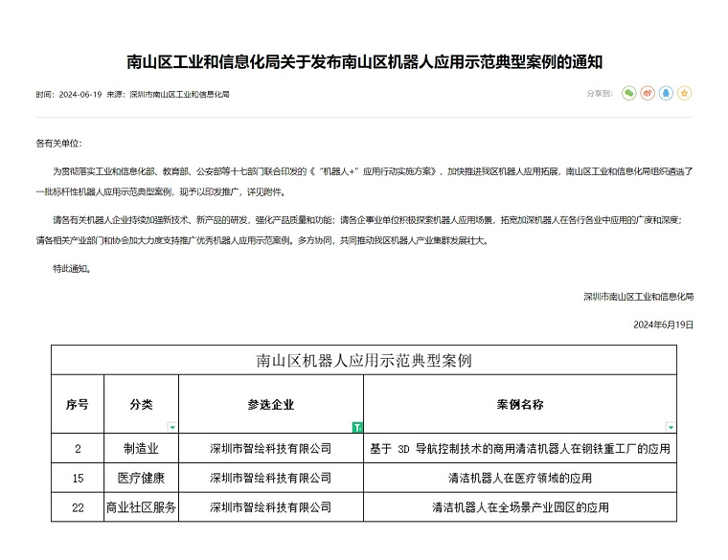Click the 序号 column header

point(78,404)
